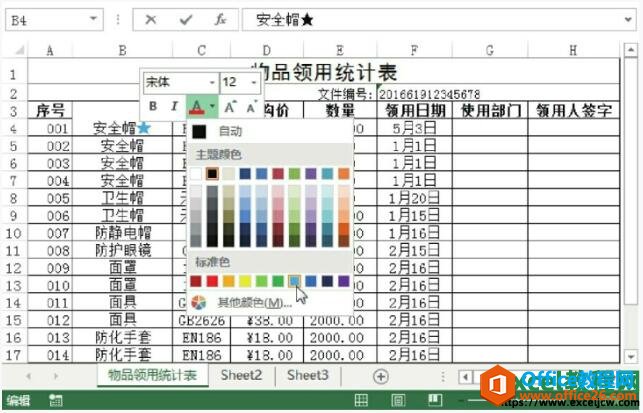
Task: Click the Select All corner triangle
Action: click(19, 50)
